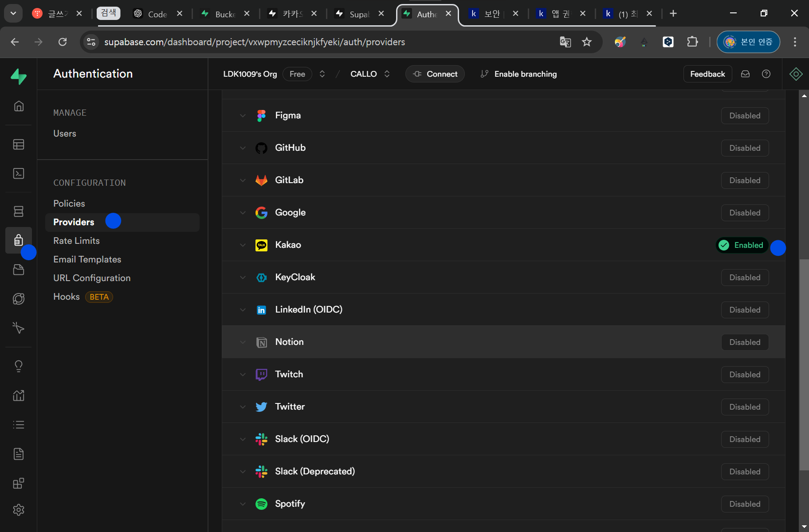809x532 pixels.
Task: Open Storage sidebar icon
Action: [19, 270]
